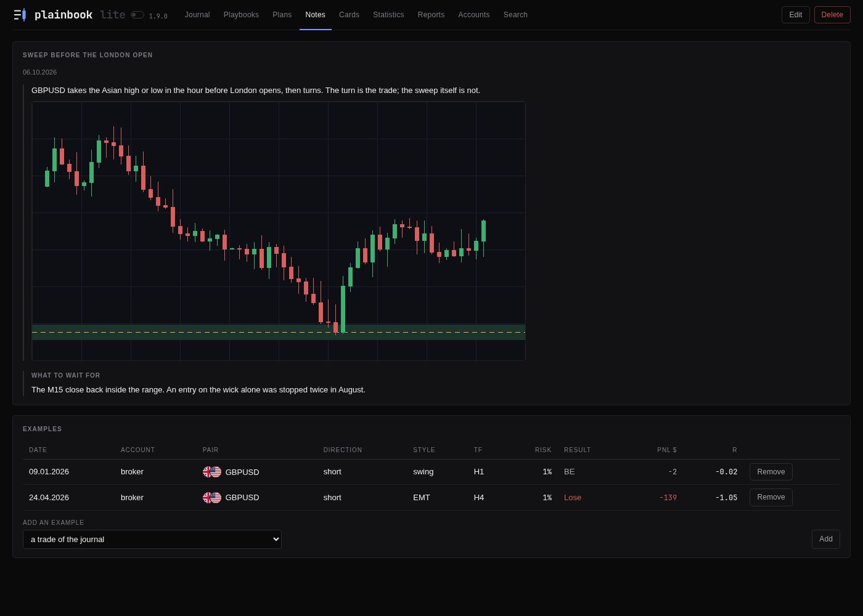This screenshot has height=616, width=863.
Task: Click the red Delete button
Action: (832, 15)
